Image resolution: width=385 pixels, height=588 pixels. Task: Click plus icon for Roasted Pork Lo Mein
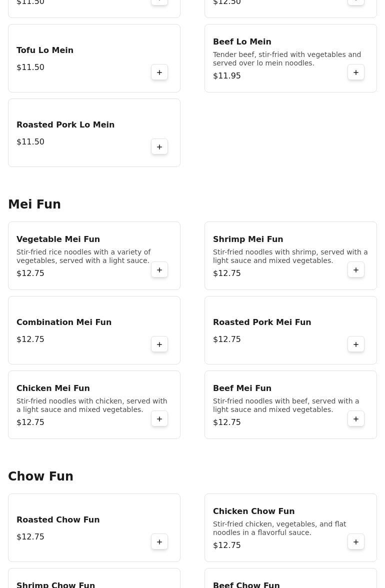159,147
